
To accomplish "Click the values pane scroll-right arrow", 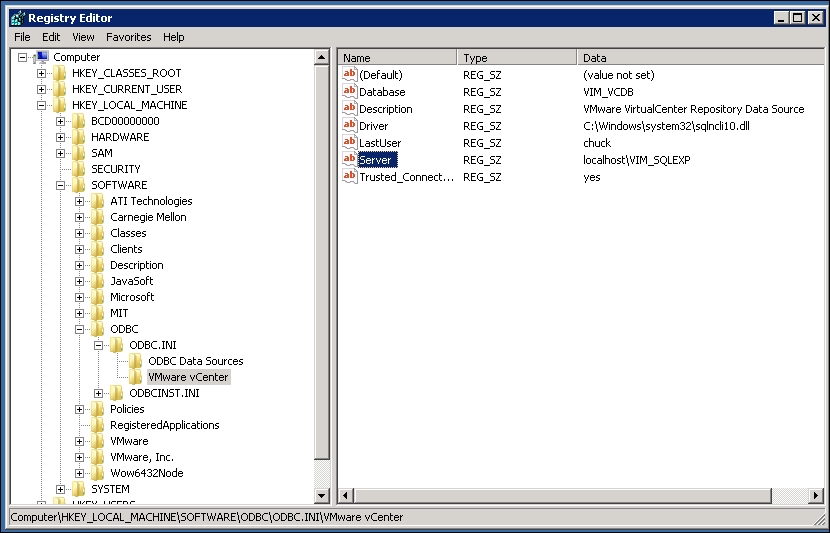I will click(x=816, y=495).
